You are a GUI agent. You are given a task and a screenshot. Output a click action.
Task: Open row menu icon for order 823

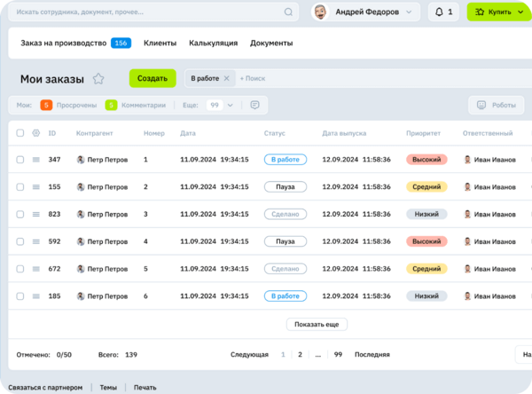pyautogui.click(x=36, y=215)
